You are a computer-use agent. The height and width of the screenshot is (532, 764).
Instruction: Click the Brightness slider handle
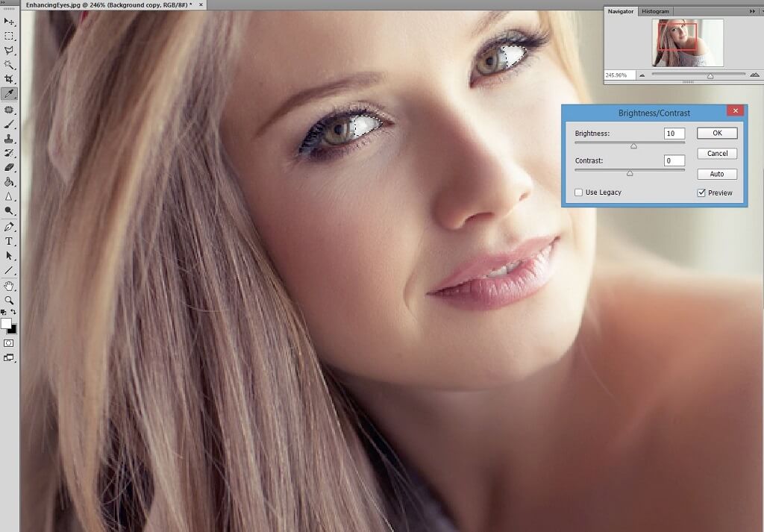click(x=634, y=146)
